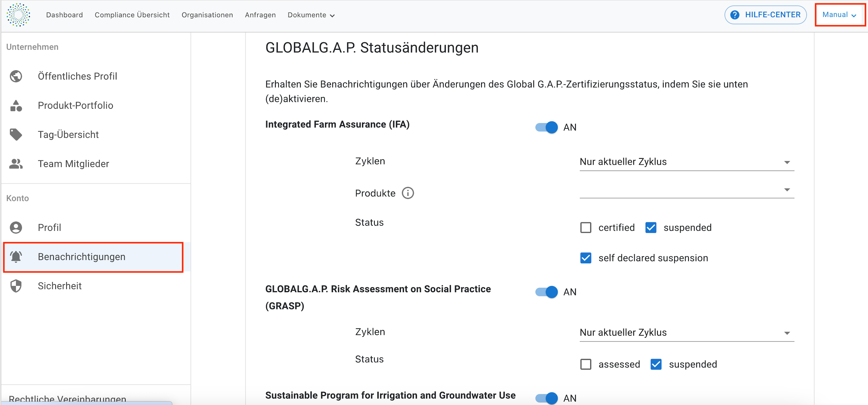This screenshot has height=405, width=868.
Task: Open the IFA Zyklen dropdown
Action: point(687,162)
